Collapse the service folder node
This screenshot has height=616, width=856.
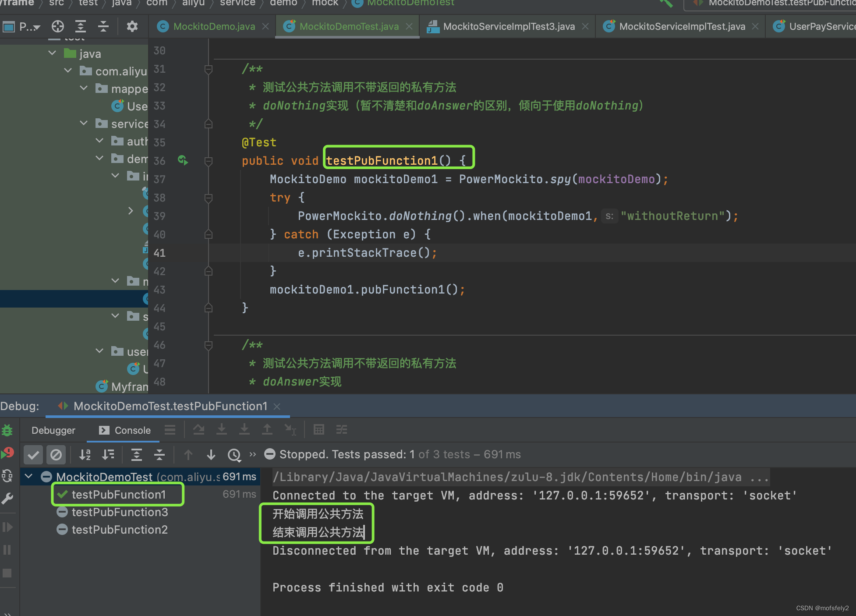tap(84, 123)
